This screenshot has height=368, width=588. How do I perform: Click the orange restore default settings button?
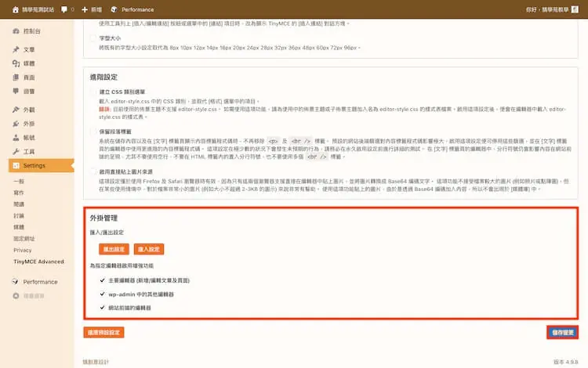point(103,333)
